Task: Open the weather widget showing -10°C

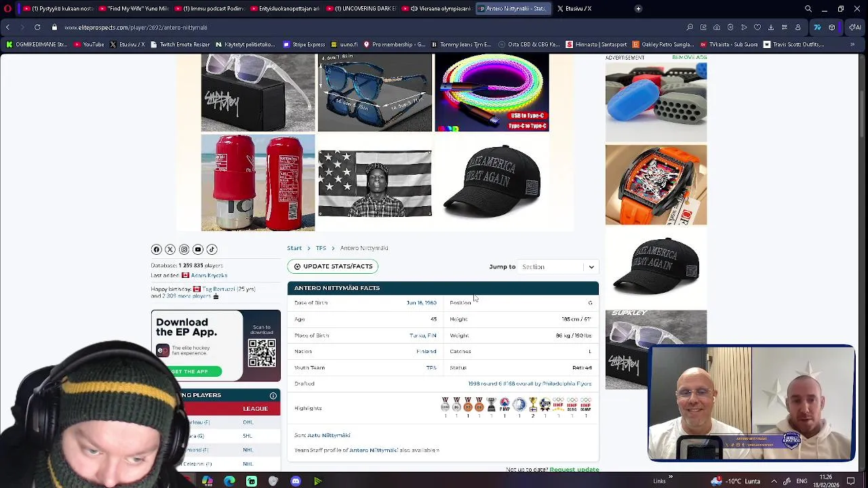Action: pos(736,481)
